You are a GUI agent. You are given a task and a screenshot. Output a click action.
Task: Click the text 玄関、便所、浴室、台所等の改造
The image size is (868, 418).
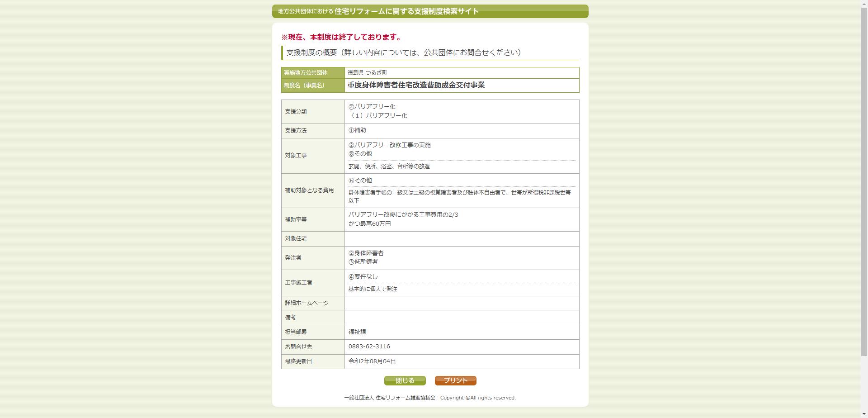[x=389, y=166]
